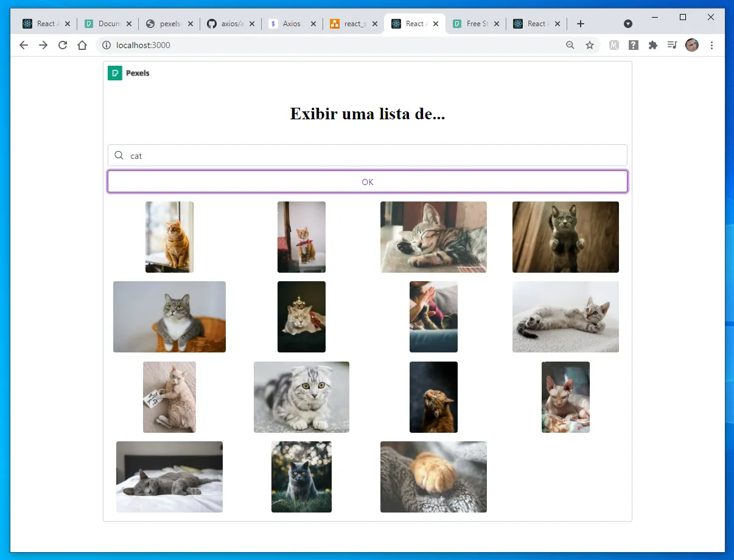Screen dimensions: 734x560
Task: Open the grey cat stretched on bed photo
Action: click(x=169, y=477)
